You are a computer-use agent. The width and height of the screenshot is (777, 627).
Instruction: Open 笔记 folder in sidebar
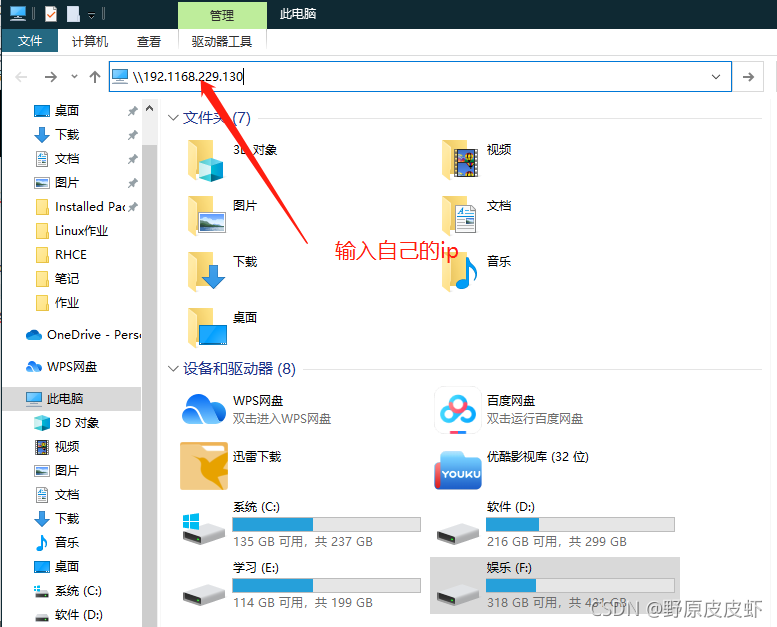click(x=67, y=279)
